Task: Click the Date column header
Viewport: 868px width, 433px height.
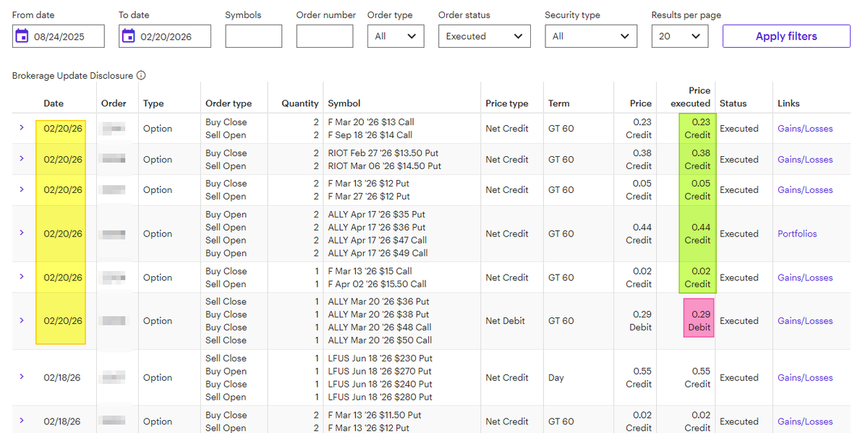Action: [x=54, y=103]
